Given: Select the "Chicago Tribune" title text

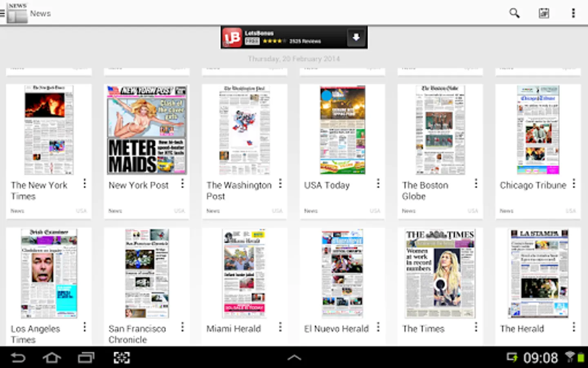Looking at the screenshot, I should coord(533,185).
